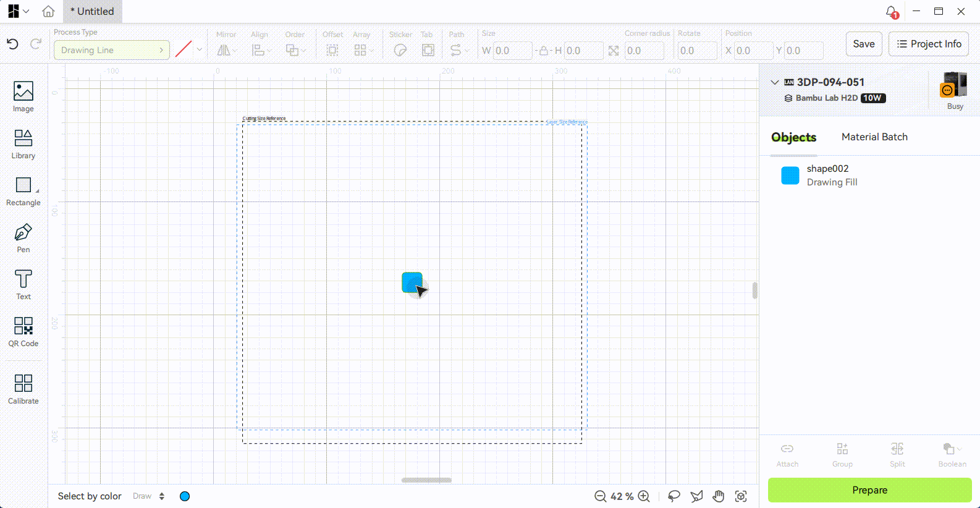The image size is (980, 508).
Task: Open Project Info
Action: pyautogui.click(x=929, y=44)
